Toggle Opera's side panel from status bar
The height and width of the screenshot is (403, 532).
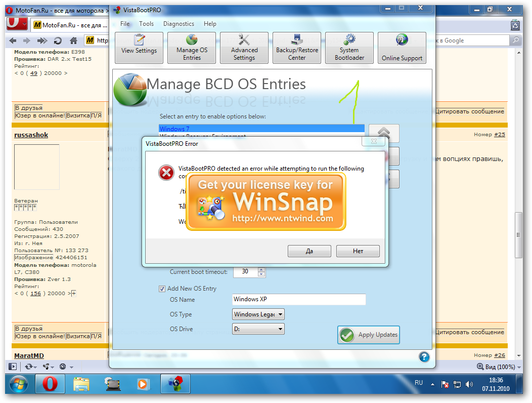click(x=12, y=367)
